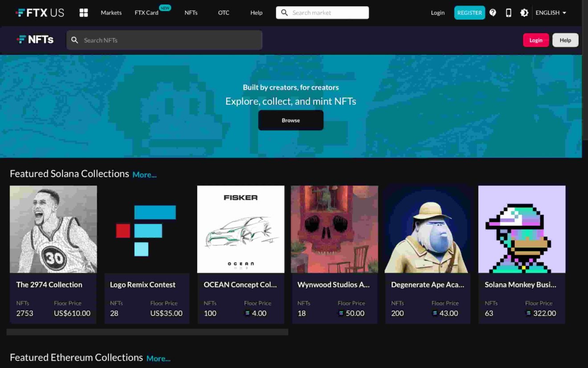The width and height of the screenshot is (588, 368).
Task: Open the Degenerate Ape Academy thumbnail
Action: 428,229
